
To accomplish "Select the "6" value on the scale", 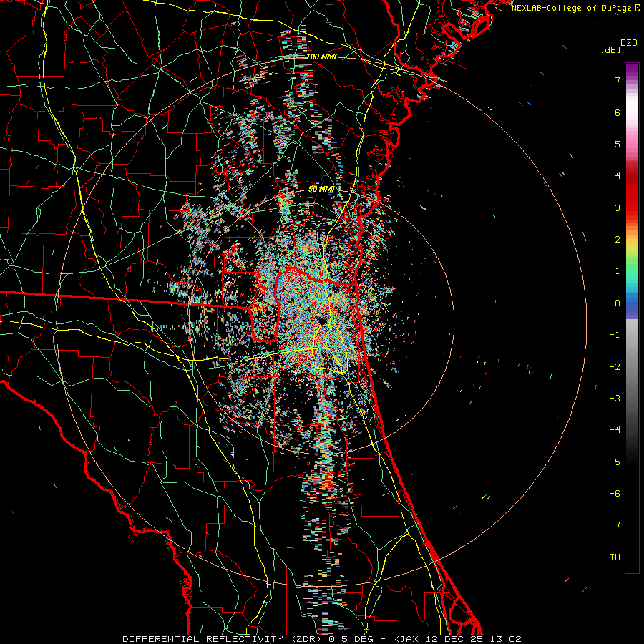I will 618,112.
